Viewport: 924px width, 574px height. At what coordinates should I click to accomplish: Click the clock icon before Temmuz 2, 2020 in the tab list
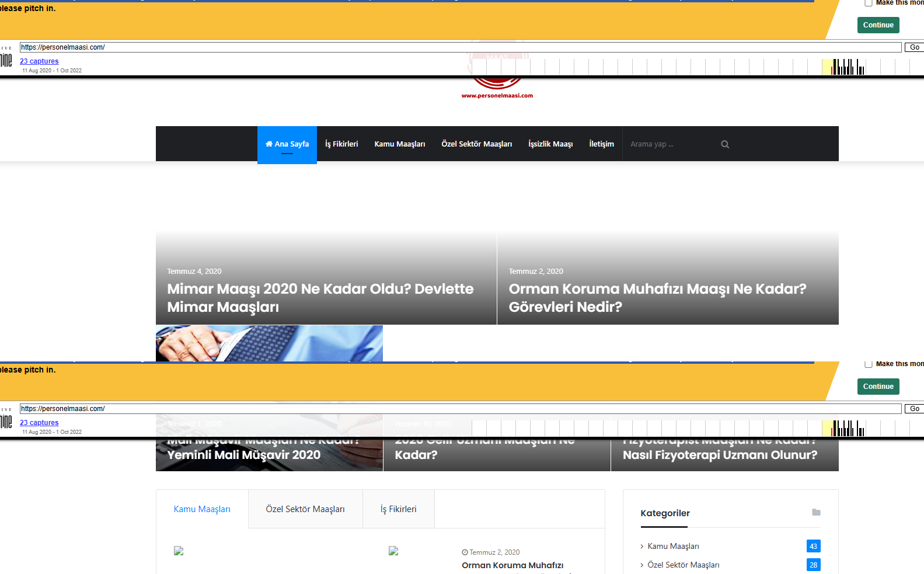[x=465, y=552]
